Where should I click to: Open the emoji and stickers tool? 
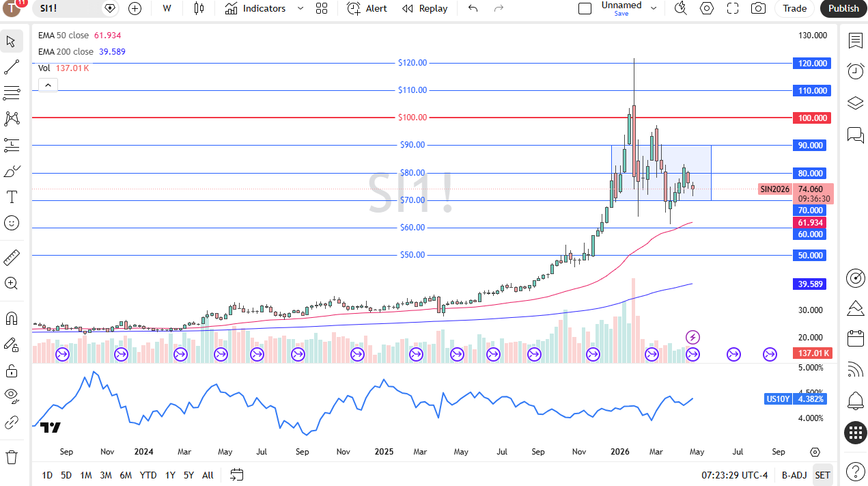click(11, 223)
